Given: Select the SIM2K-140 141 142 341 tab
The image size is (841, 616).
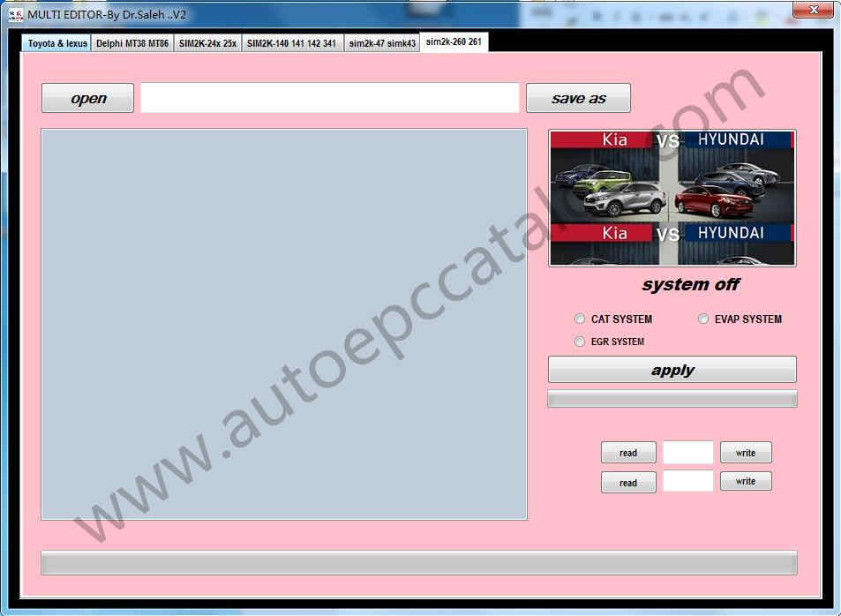Looking at the screenshot, I should pyautogui.click(x=291, y=43).
